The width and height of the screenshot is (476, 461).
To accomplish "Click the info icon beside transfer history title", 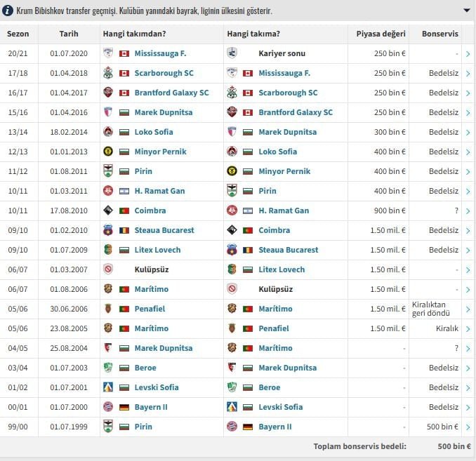I will 6,11.
